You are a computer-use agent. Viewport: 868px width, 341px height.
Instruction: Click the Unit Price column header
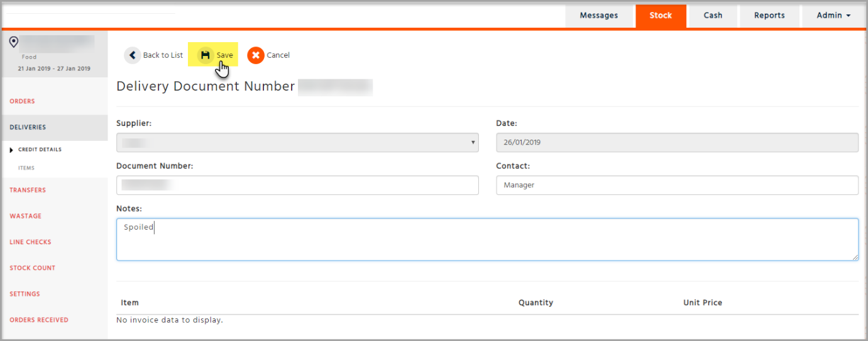coord(703,303)
